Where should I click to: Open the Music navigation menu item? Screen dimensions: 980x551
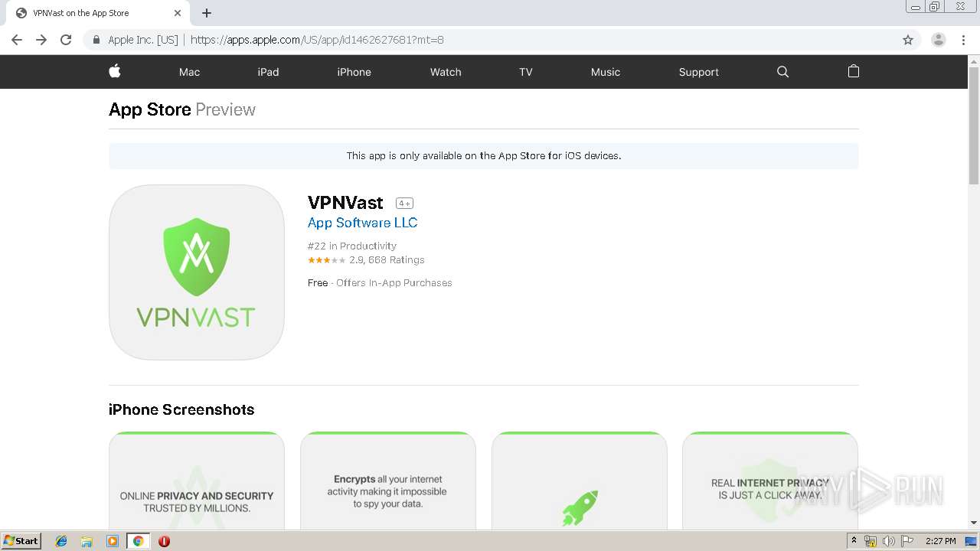(605, 72)
